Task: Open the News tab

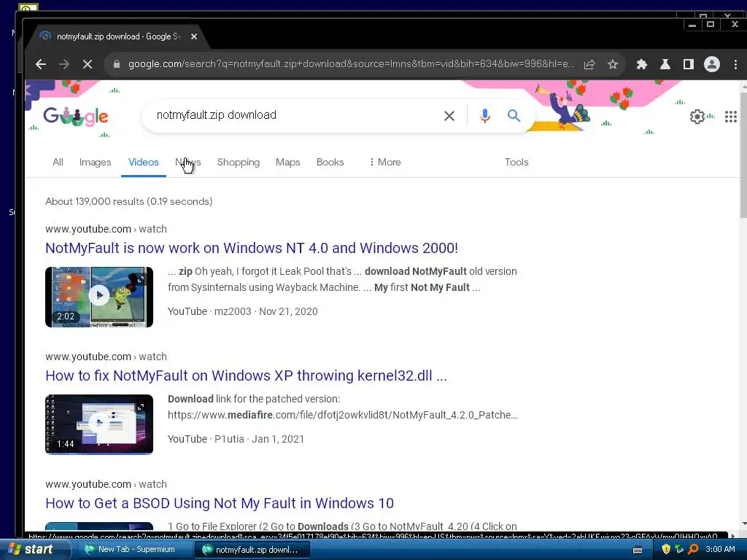Action: tap(188, 163)
